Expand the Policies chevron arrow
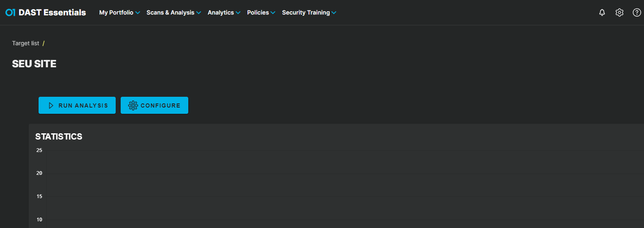Viewport: 644px width, 228px height. (x=273, y=13)
